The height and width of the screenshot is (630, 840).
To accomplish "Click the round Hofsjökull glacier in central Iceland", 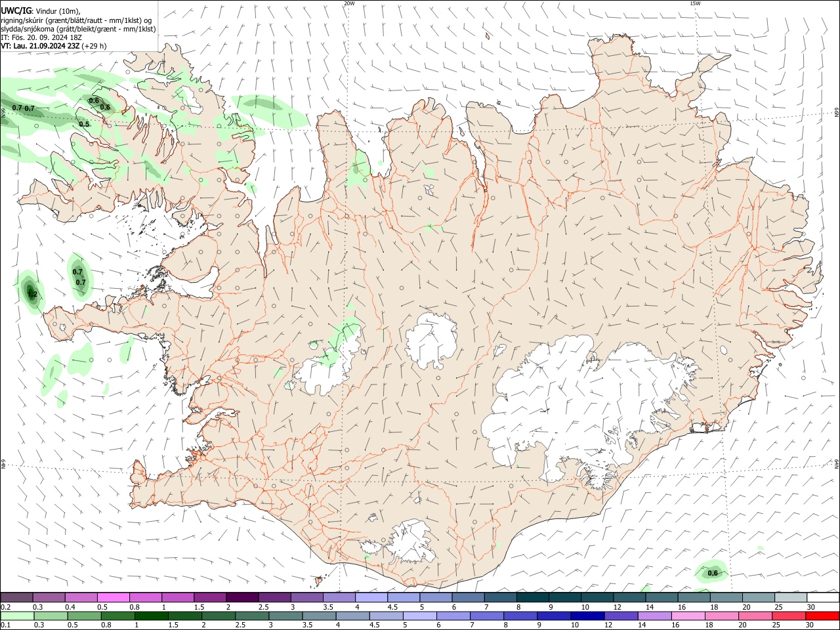I will tap(431, 340).
